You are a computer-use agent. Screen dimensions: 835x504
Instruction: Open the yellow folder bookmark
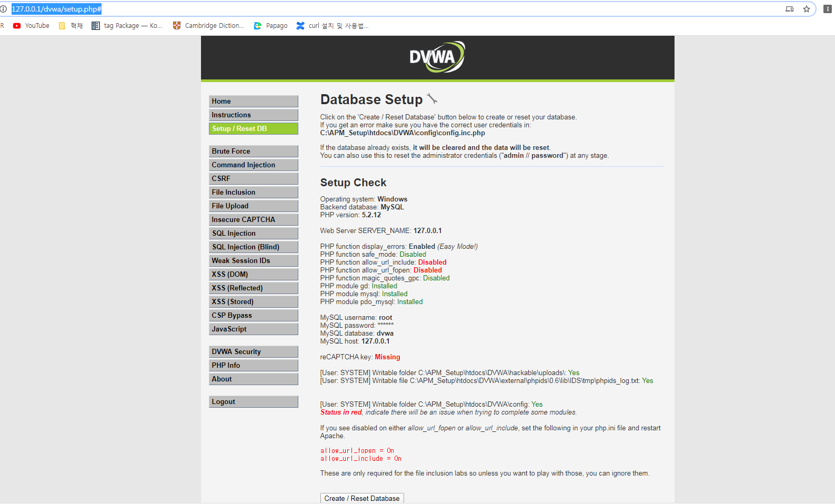(71, 25)
